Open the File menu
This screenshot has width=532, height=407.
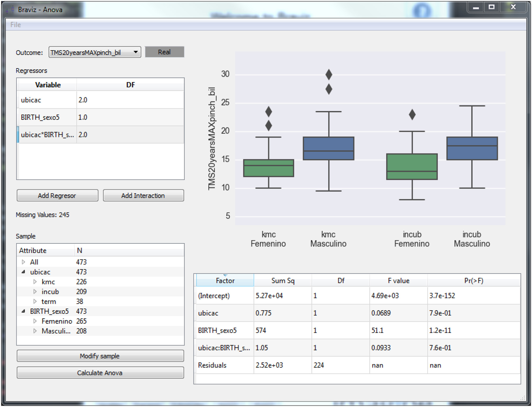15,25
